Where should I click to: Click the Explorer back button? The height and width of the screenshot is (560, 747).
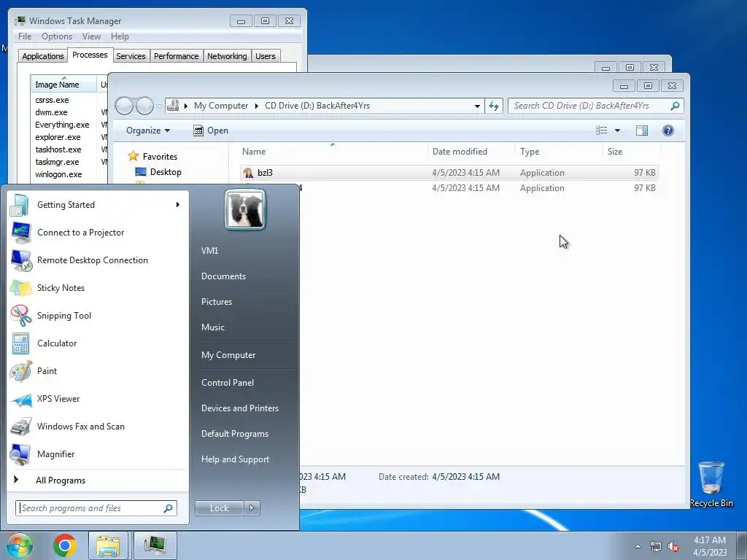pos(124,106)
